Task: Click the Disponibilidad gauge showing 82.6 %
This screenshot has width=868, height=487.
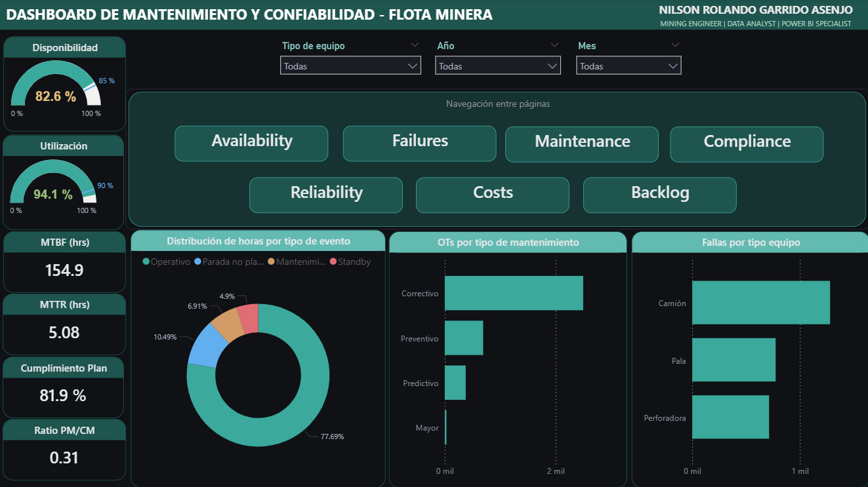Action: click(x=56, y=83)
